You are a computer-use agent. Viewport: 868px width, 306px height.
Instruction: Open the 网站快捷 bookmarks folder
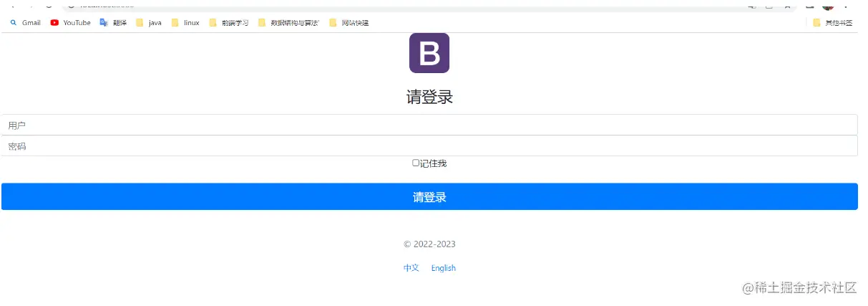tap(349, 23)
